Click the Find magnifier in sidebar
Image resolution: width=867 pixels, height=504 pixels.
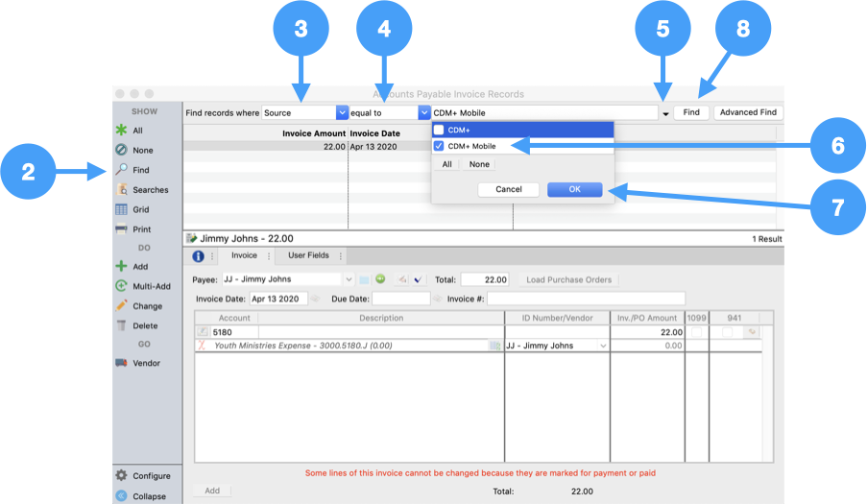(122, 170)
